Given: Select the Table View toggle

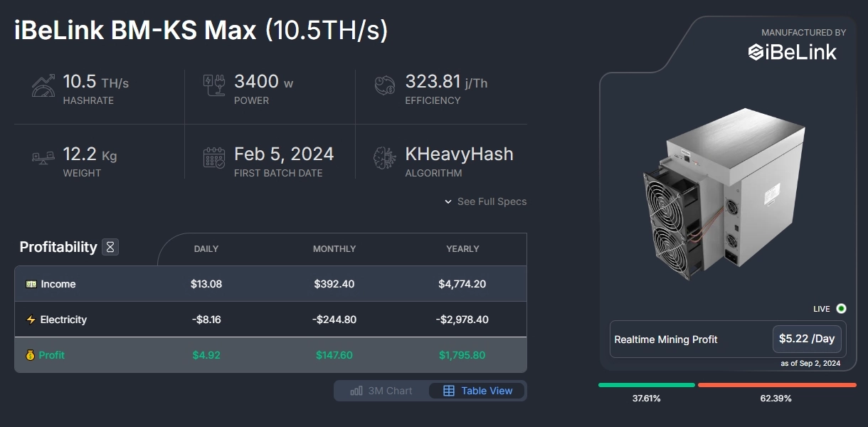Looking at the screenshot, I should click(x=477, y=391).
